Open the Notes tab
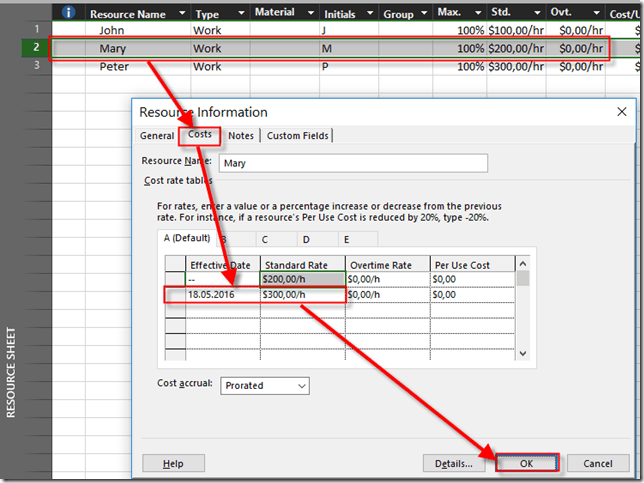Image resolution: width=644 pixels, height=483 pixels. click(240, 136)
